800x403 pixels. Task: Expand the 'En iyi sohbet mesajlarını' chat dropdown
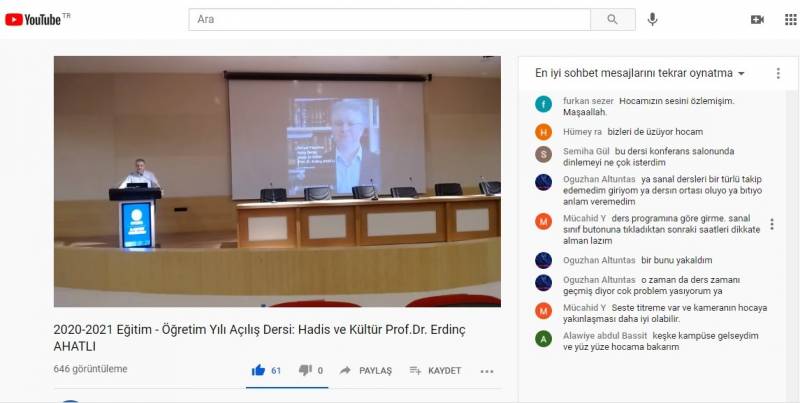pos(741,74)
